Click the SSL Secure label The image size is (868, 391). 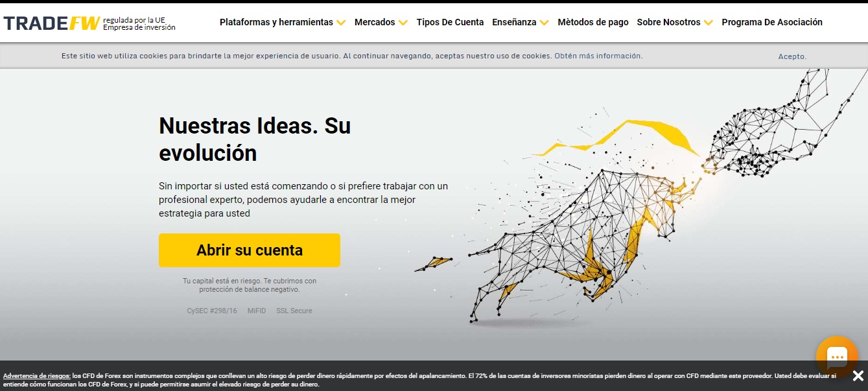pos(294,311)
